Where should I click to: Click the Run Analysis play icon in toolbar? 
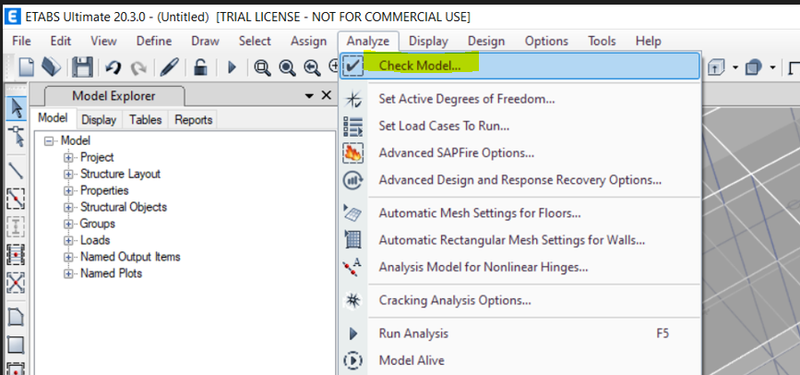point(232,67)
